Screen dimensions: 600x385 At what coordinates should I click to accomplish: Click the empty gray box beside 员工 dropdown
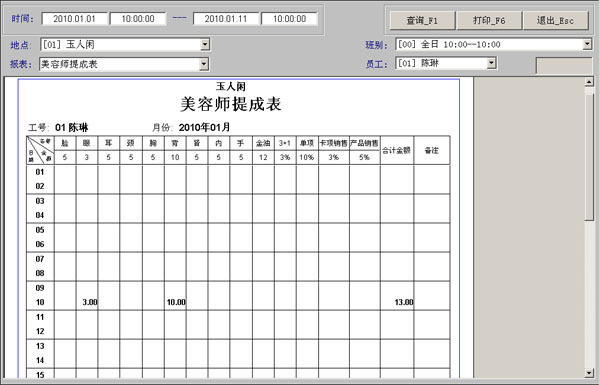(x=564, y=65)
